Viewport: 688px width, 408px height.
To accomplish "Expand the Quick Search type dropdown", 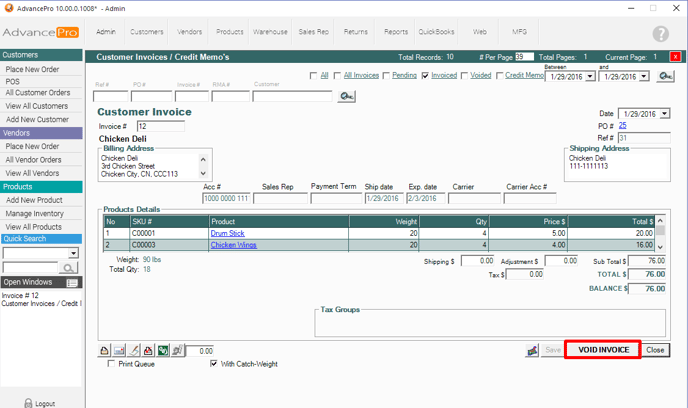I will coord(74,254).
